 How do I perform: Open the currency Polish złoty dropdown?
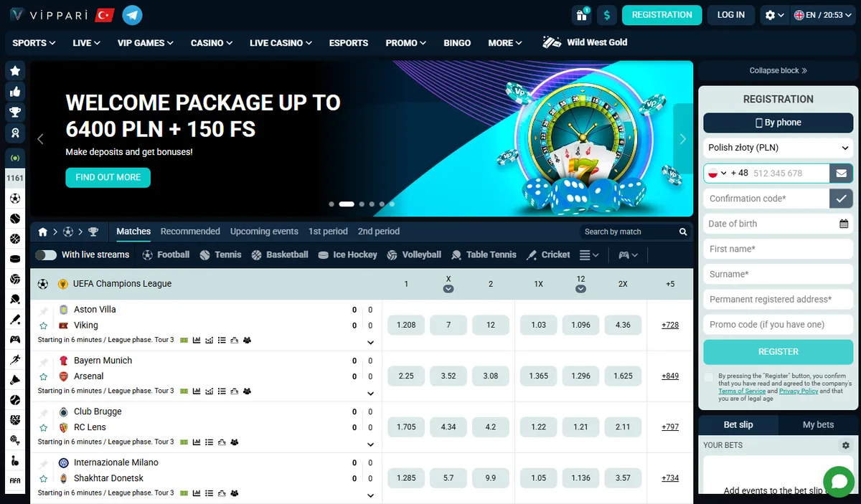click(x=778, y=148)
